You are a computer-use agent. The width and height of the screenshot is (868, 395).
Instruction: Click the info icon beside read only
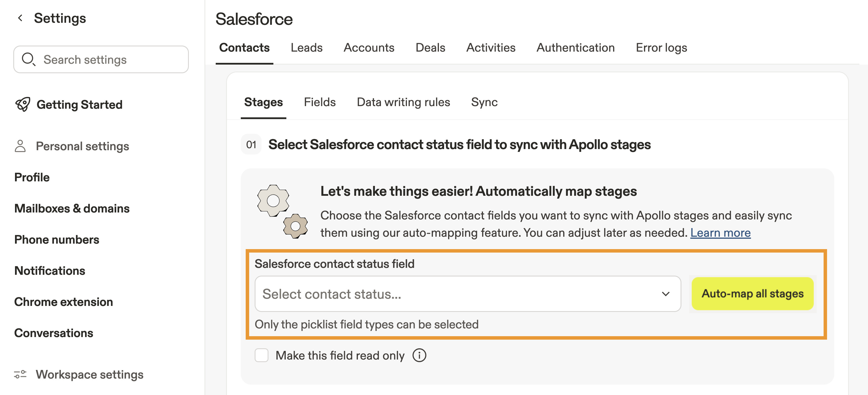tap(419, 355)
